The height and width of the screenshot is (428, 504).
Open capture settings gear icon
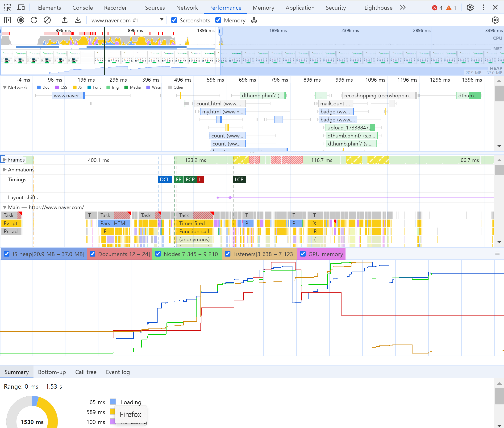click(495, 20)
